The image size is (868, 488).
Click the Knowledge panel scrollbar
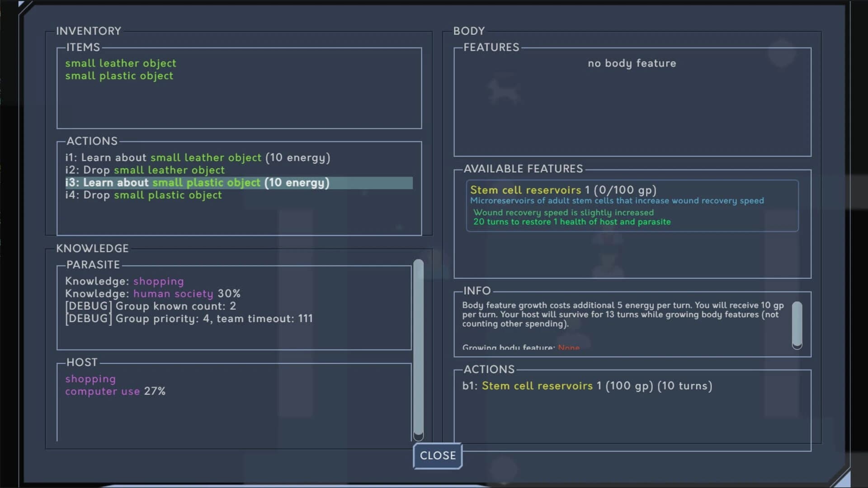(418, 348)
